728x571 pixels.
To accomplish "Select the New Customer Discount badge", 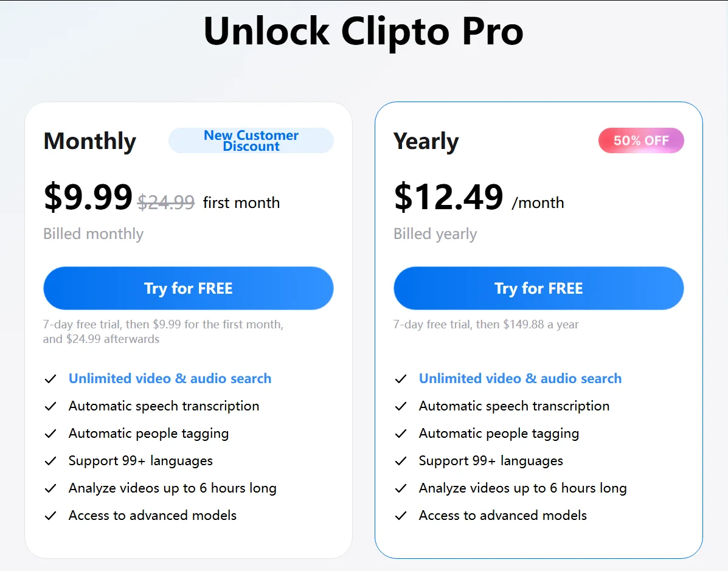I will pos(251,140).
